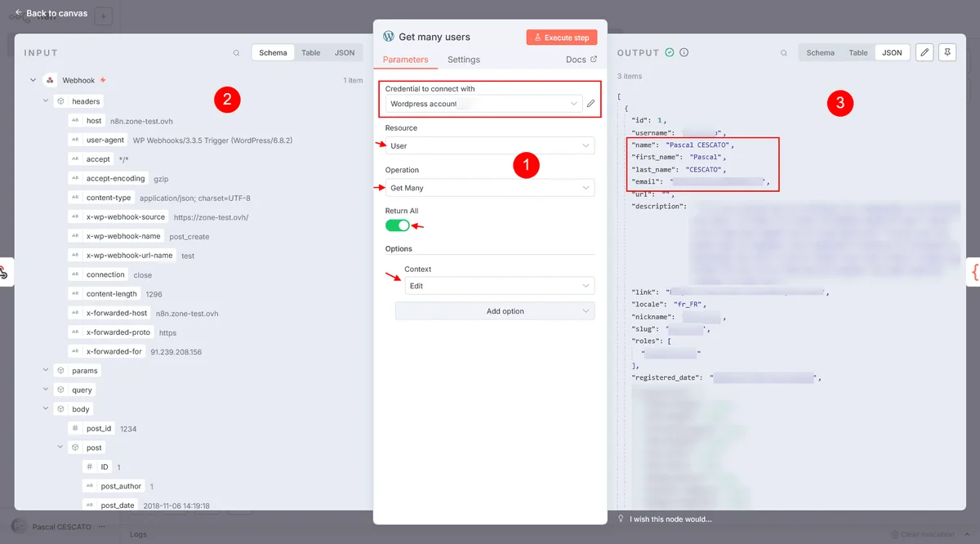
Task: Switch to the Settings tab
Action: (463, 60)
